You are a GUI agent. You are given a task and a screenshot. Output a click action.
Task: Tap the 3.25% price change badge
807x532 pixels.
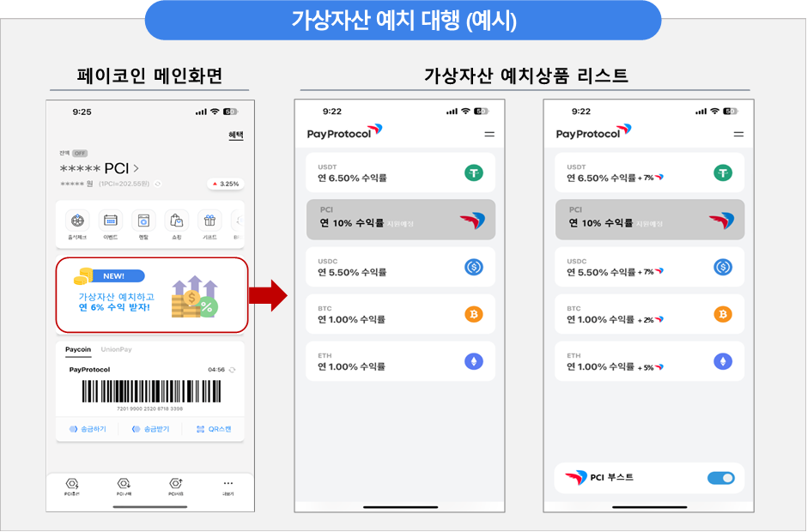tap(226, 184)
